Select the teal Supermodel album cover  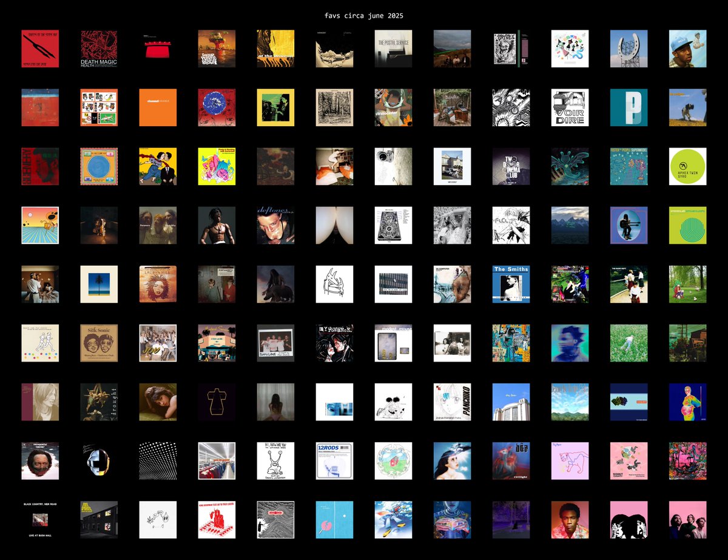(629, 166)
